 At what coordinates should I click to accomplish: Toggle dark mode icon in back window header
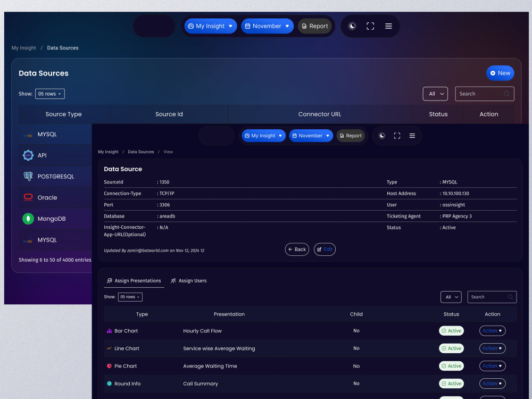tap(352, 26)
